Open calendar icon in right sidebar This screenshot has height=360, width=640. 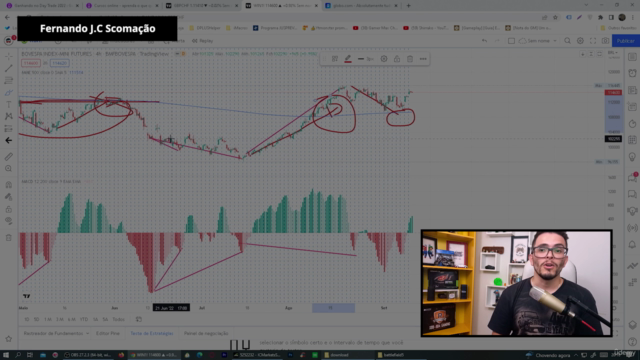pyautogui.click(x=632, y=140)
